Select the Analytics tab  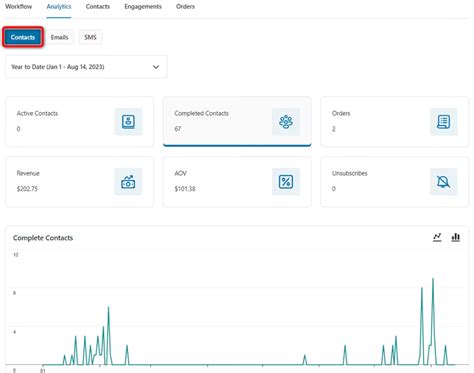coord(59,6)
